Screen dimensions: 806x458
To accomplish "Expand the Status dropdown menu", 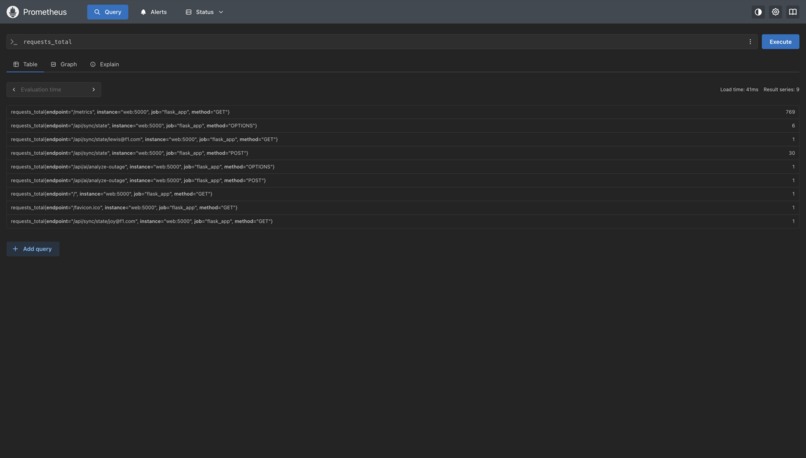I will (205, 12).
